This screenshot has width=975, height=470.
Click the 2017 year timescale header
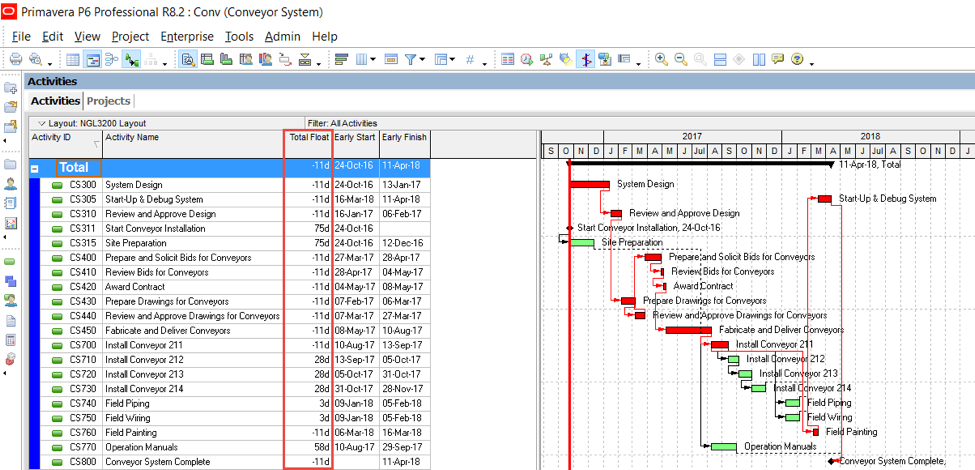point(692,137)
